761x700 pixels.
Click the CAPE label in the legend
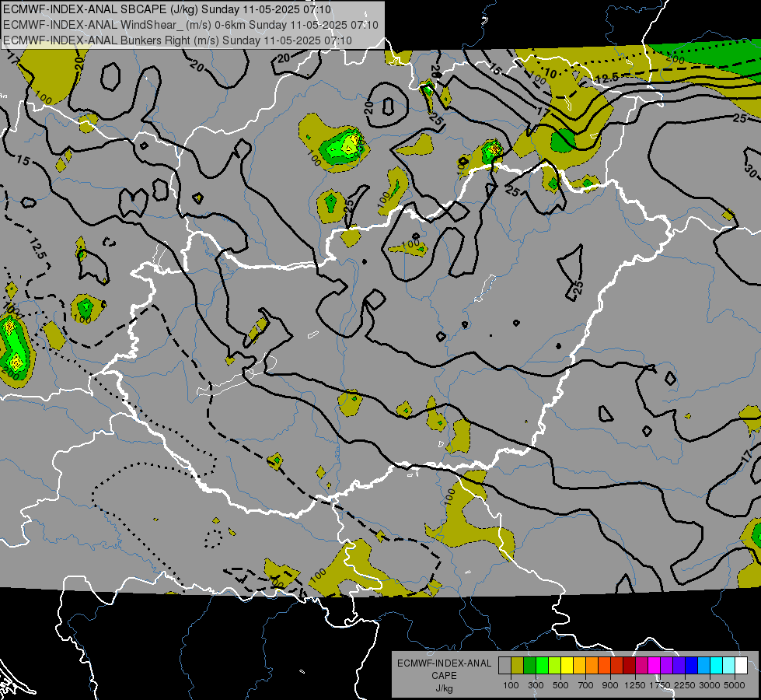click(444, 675)
